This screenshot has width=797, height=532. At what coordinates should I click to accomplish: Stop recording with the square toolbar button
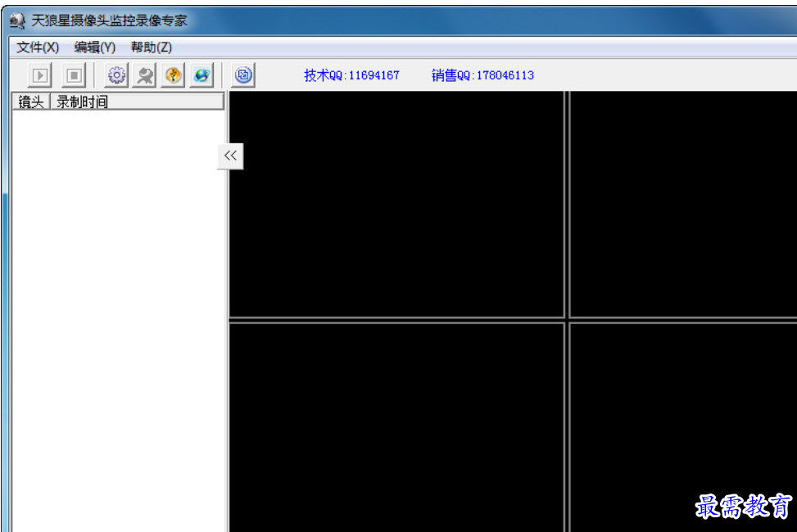click(74, 75)
